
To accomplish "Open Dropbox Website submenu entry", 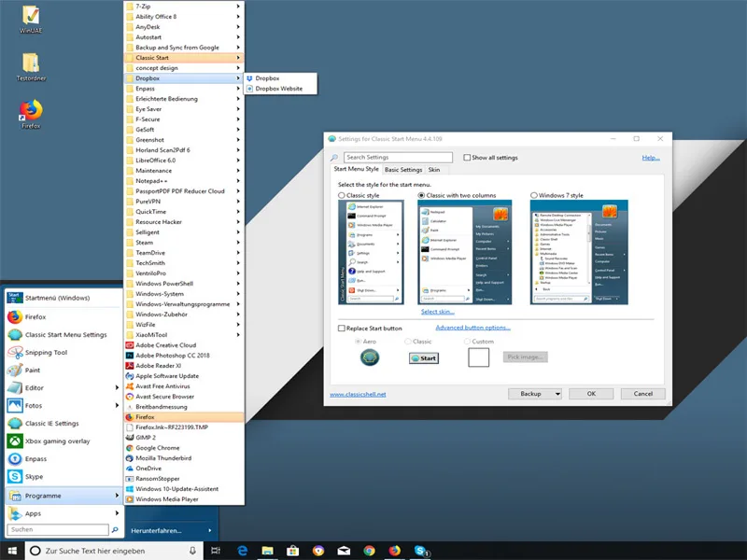I will pos(280,89).
